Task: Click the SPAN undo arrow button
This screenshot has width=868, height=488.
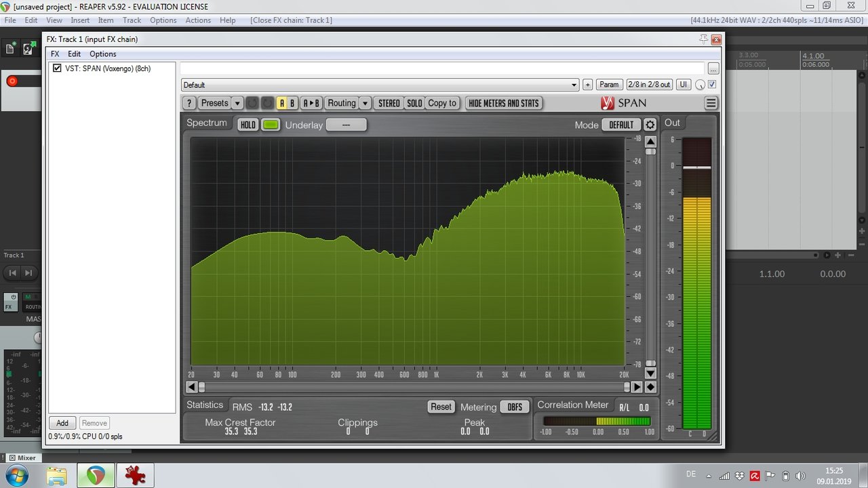Action: [252, 103]
